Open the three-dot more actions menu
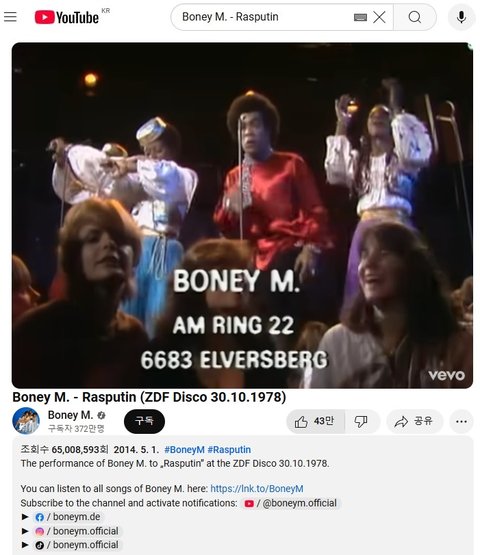The height and width of the screenshot is (555, 480). [461, 421]
